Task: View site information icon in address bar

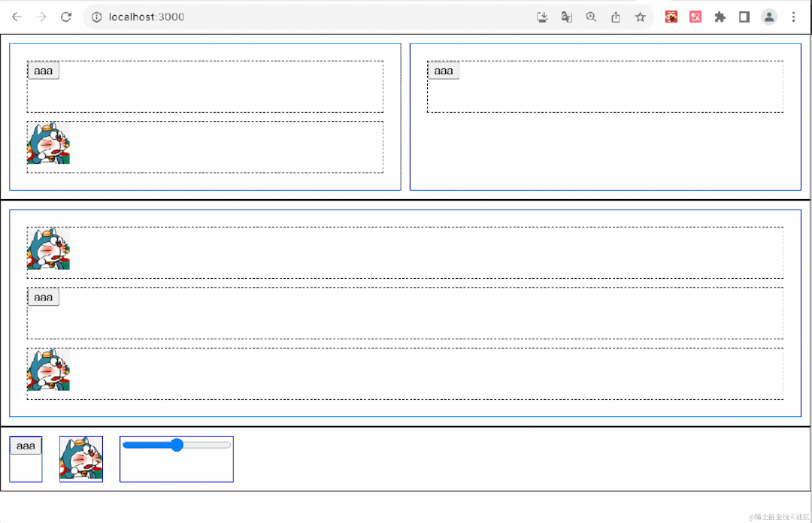Action: click(x=97, y=17)
